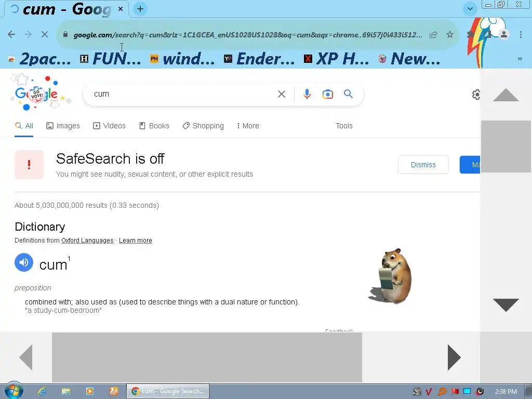
Task: Click the Show desktop strip on the taskbar
Action: point(528,391)
